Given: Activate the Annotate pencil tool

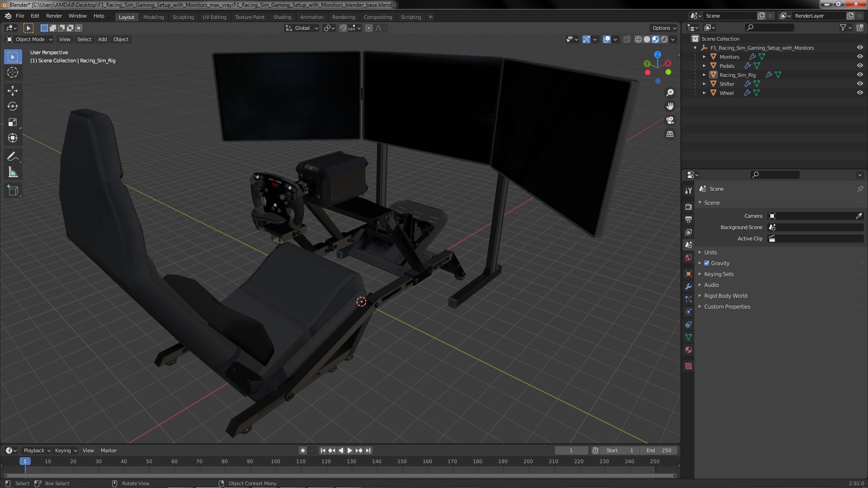Looking at the screenshot, I should pos(13,156).
